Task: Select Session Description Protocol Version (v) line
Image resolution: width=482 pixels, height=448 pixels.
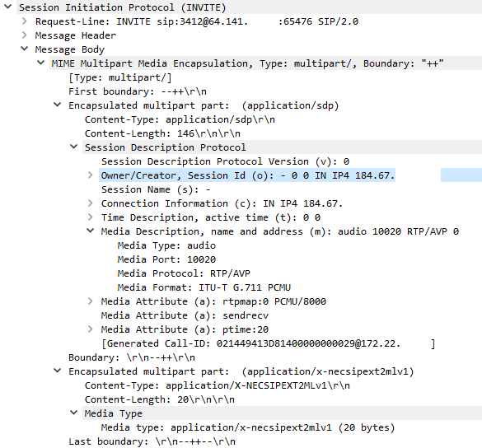Action: tap(225, 161)
